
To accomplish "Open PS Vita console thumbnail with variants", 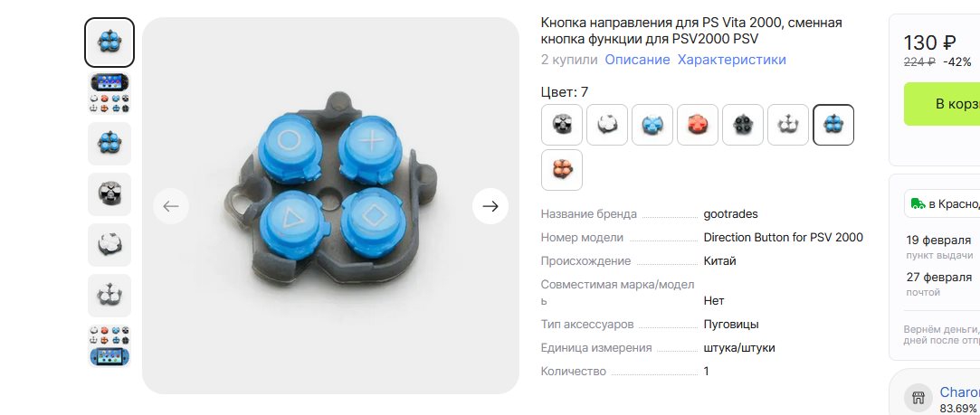I will pos(109,93).
